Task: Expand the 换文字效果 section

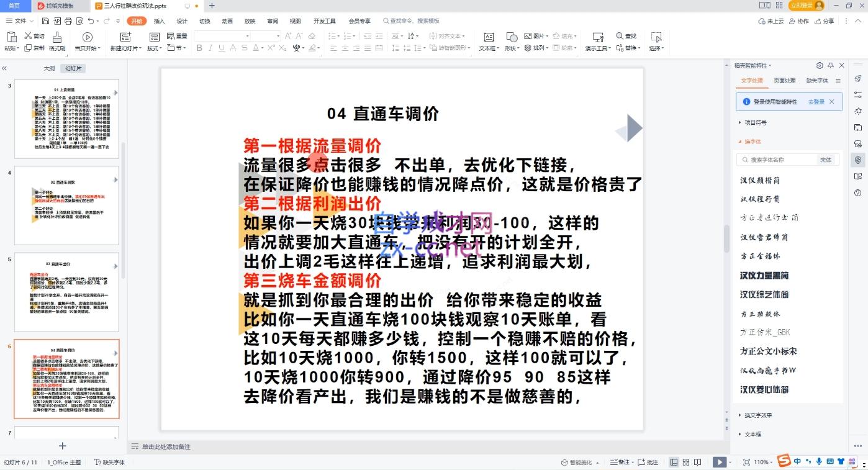Action: coord(757,415)
